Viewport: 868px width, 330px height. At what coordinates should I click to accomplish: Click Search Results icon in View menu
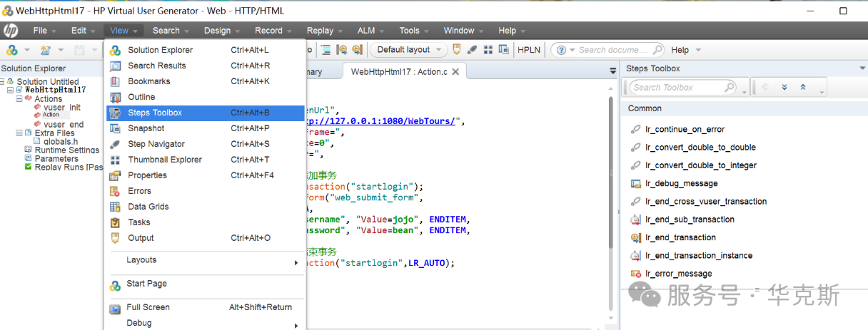coord(115,66)
